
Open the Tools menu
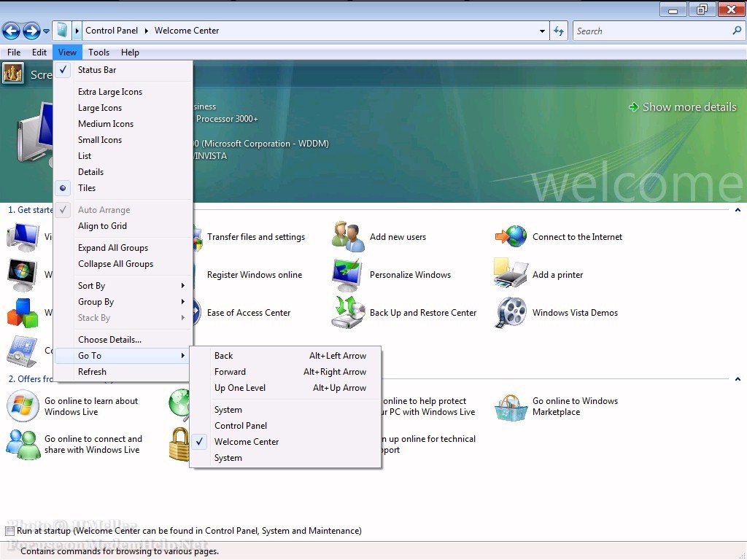pos(98,52)
